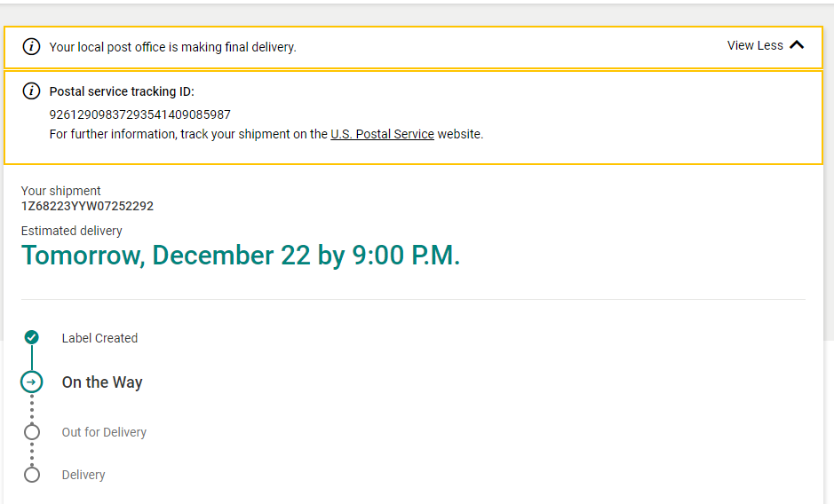Click the Label Created step label
Image resolution: width=834 pixels, height=504 pixels.
click(99, 338)
